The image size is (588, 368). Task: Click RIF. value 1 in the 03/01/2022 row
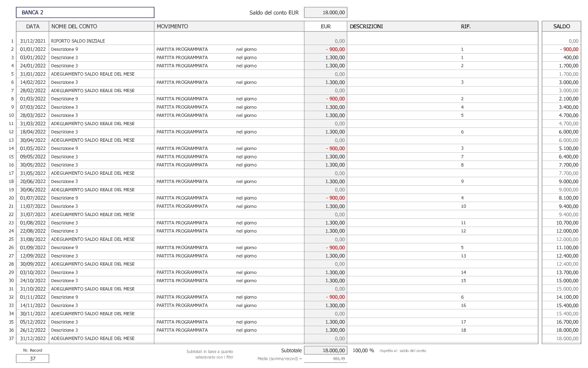pos(462,58)
